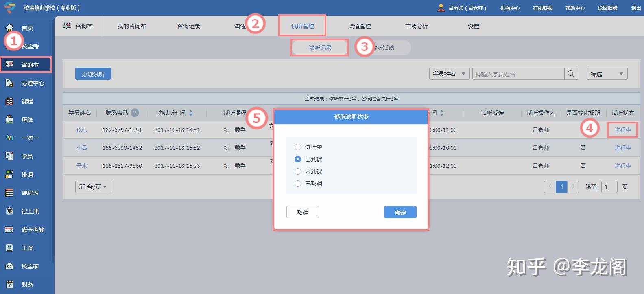Image resolution: width=644 pixels, height=294 pixels.
Task: Click the 试听反馈 column header
Action: 492,113
